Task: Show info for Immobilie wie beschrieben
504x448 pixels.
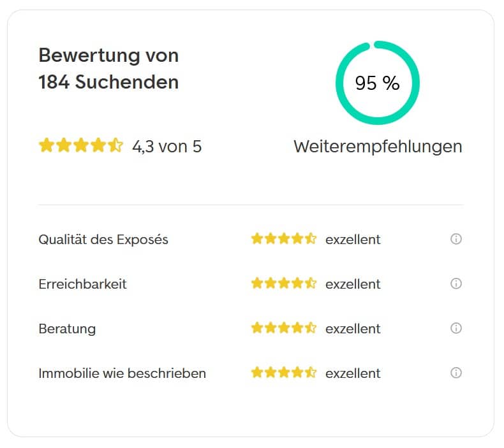Action: (456, 373)
